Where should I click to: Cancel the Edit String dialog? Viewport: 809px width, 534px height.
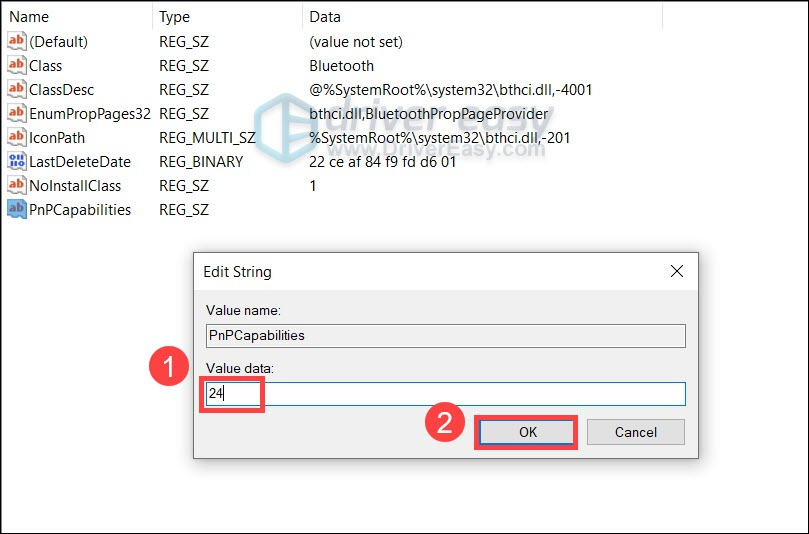635,432
